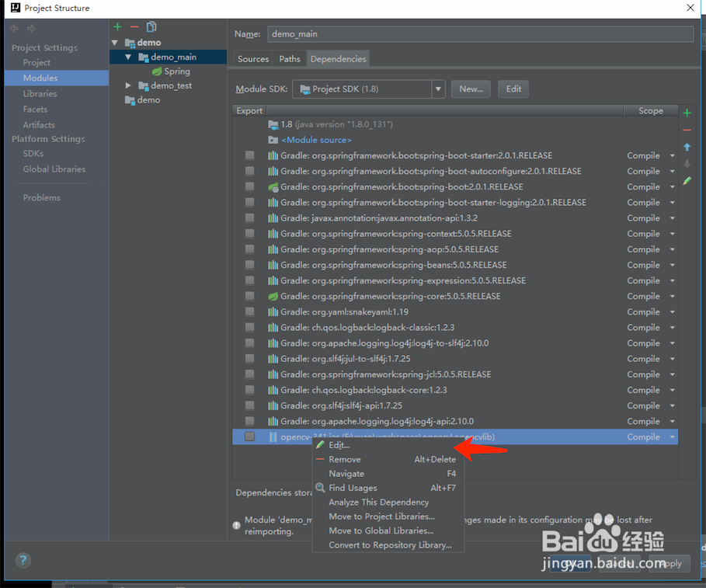Open scope dropdown for opencv jar
Screen dimensions: 706x588
(673, 437)
